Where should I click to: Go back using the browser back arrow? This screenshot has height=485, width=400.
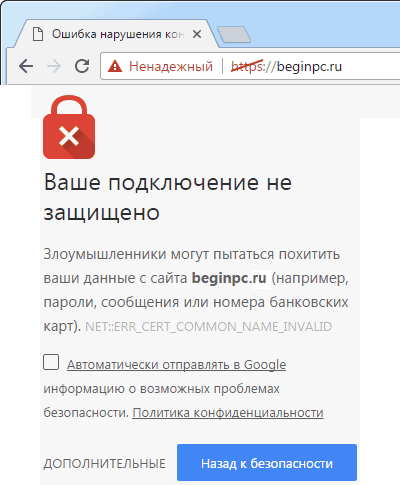[x=26, y=66]
